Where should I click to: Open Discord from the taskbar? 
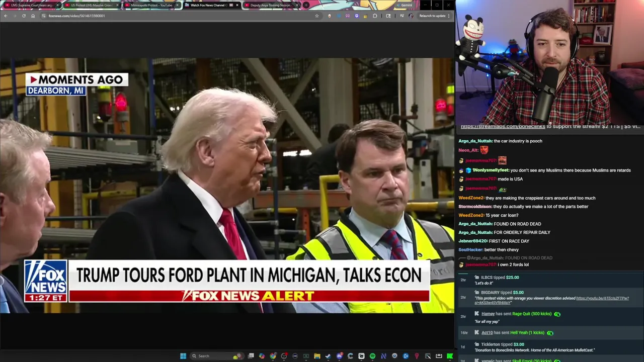(339, 356)
